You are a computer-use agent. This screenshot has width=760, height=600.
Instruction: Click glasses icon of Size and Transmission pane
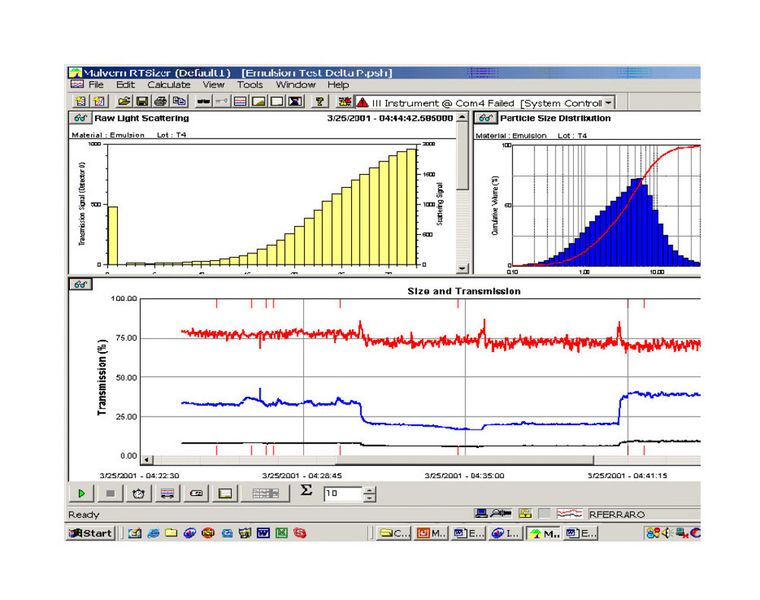point(80,284)
